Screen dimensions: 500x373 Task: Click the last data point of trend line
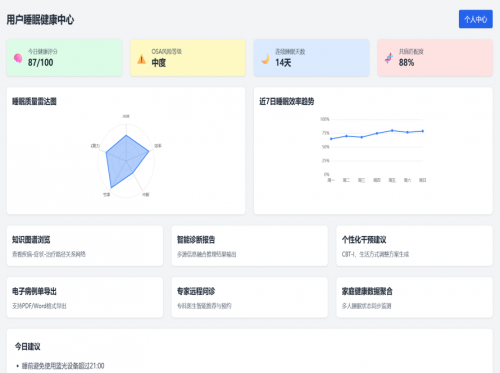pyautogui.click(x=423, y=131)
